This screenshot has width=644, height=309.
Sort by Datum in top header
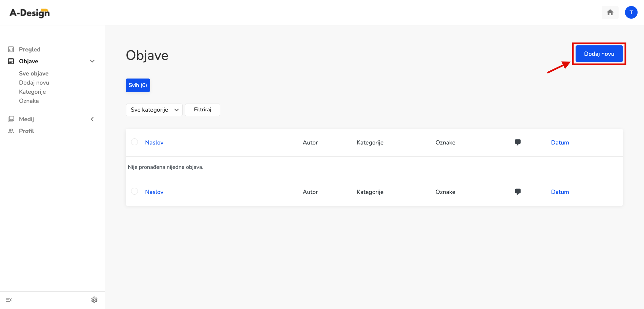click(x=560, y=142)
